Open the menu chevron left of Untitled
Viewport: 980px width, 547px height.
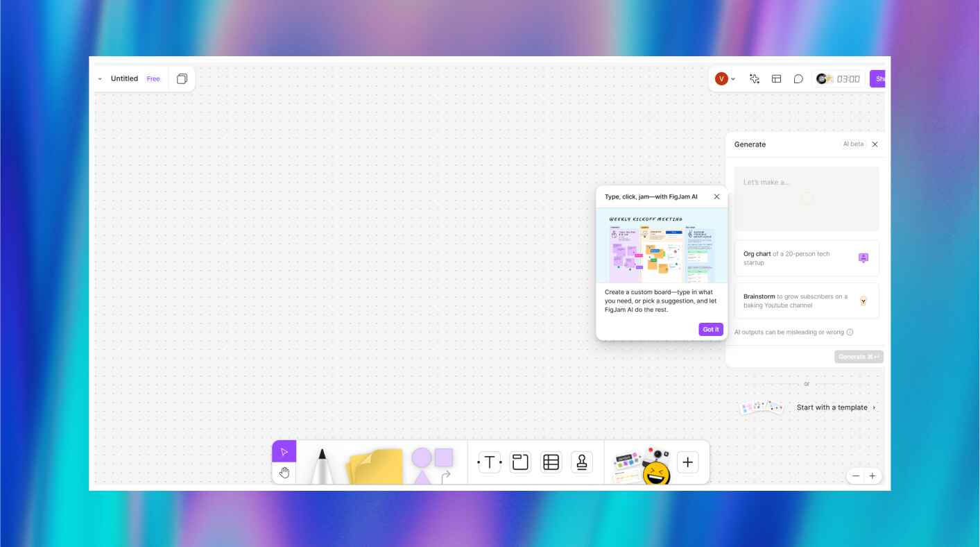pyautogui.click(x=100, y=79)
